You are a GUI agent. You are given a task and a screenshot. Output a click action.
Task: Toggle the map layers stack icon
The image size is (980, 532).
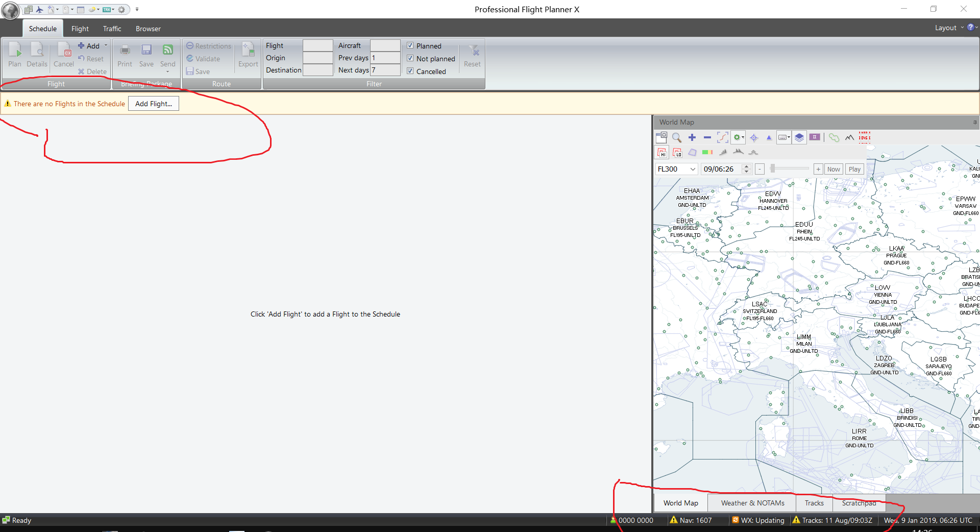(x=799, y=137)
